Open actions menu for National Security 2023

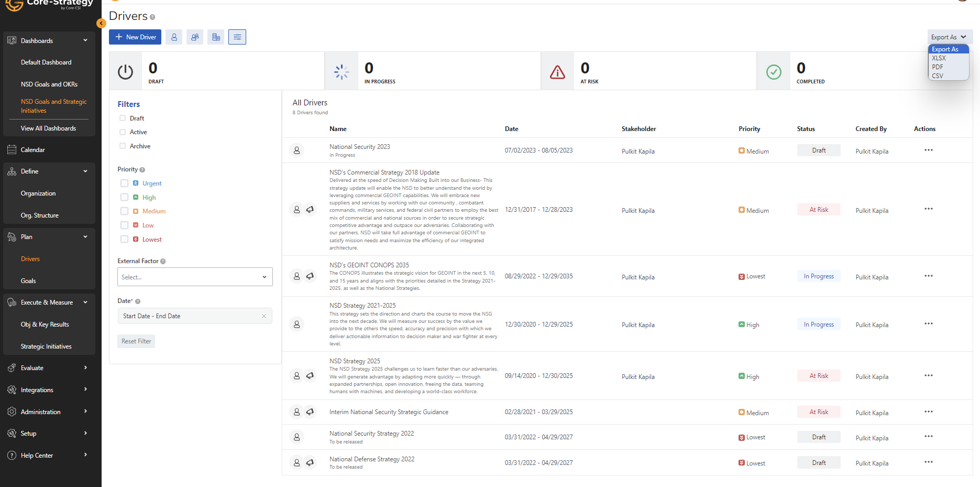(928, 150)
